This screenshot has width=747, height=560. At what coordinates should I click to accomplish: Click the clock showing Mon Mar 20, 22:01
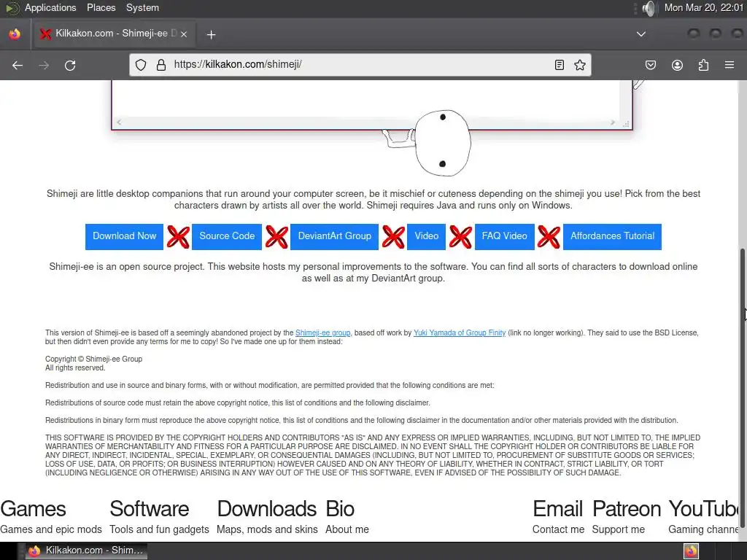[704, 7]
